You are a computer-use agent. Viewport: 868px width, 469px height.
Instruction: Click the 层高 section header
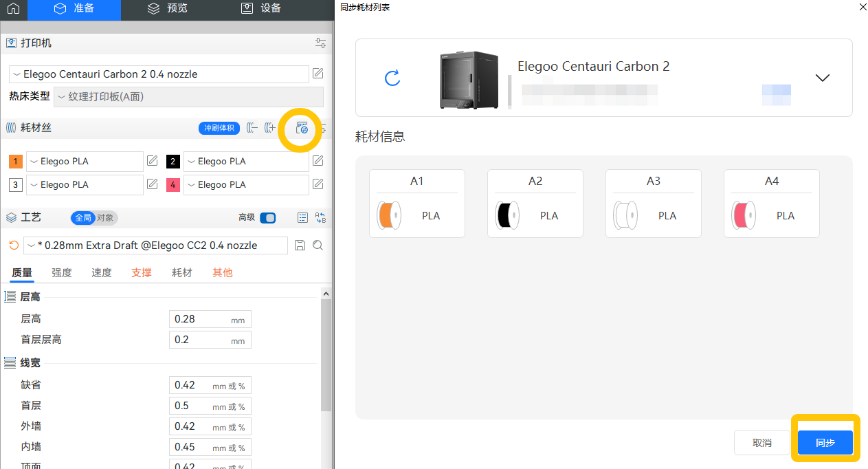[x=30, y=297]
